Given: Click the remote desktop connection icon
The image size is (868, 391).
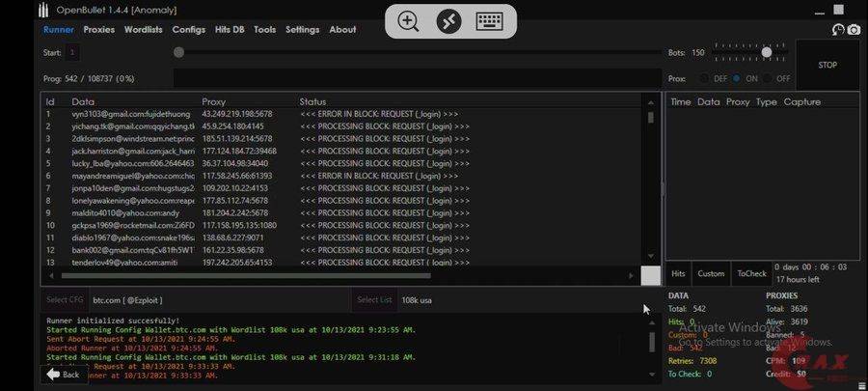Looking at the screenshot, I should [448, 21].
